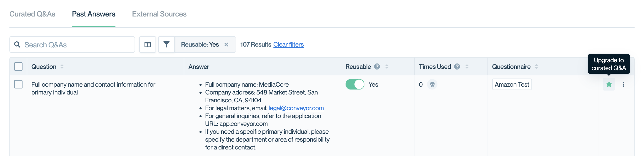This screenshot has height=156, width=644.
Task: Switch to the Curated Q&As tab
Action: 32,14
